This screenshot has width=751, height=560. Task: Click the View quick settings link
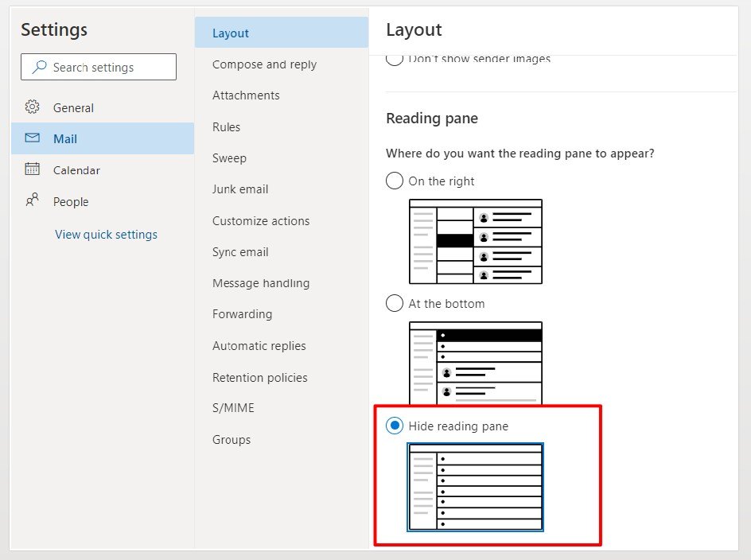[106, 234]
